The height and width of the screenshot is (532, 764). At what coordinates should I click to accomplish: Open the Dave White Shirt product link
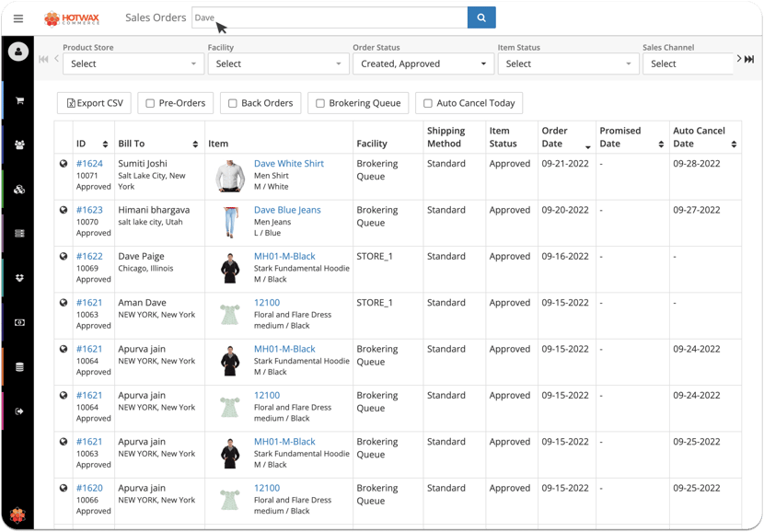(x=288, y=164)
